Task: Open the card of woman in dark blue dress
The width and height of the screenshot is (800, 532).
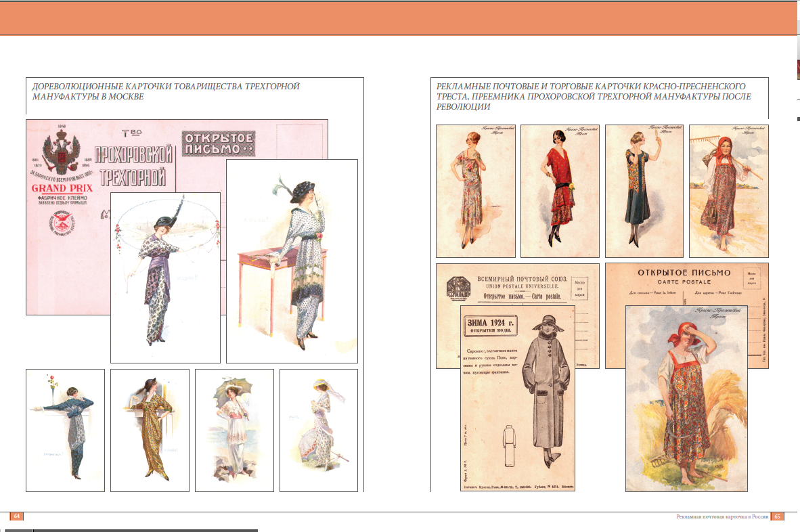Action: coord(644,192)
